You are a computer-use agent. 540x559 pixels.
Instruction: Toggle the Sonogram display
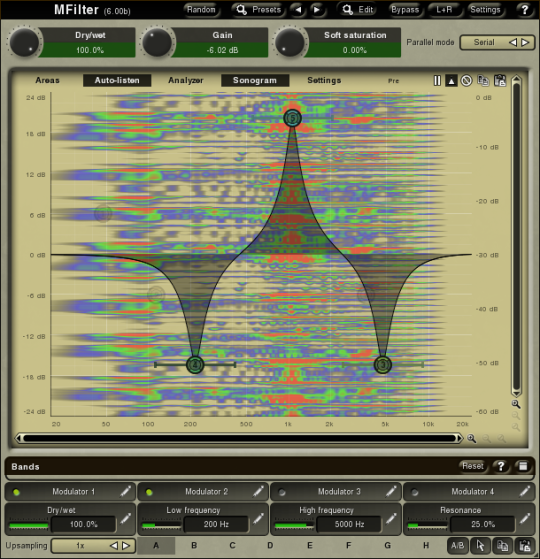[255, 80]
